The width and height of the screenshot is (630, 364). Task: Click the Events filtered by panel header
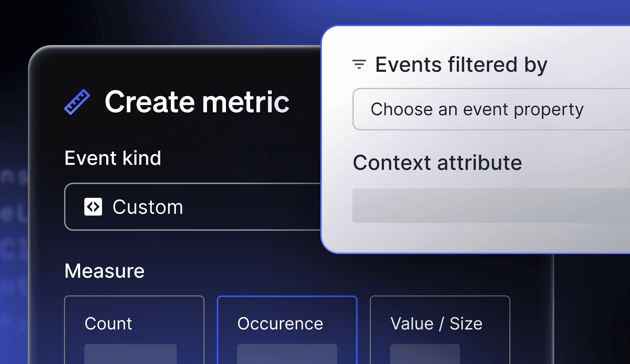(x=461, y=64)
